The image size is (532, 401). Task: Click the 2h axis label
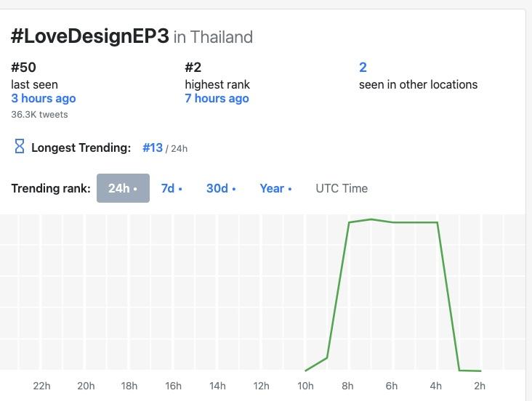pos(480,386)
